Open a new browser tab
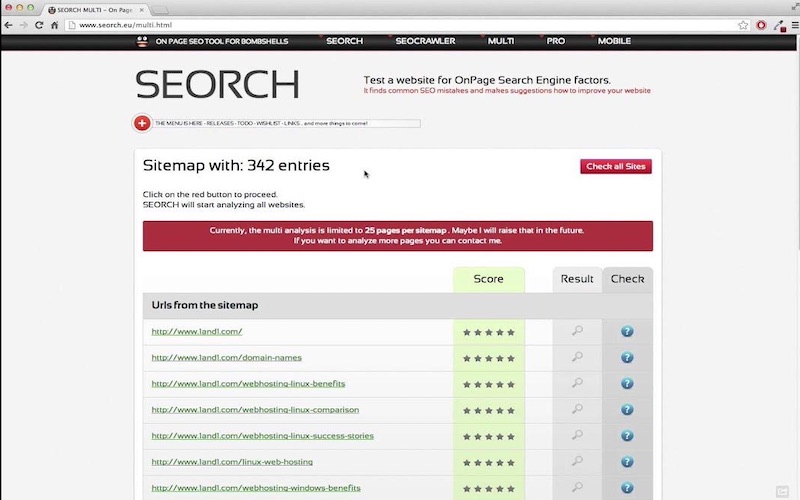Screen dimensions: 800x500 pos(160,10)
